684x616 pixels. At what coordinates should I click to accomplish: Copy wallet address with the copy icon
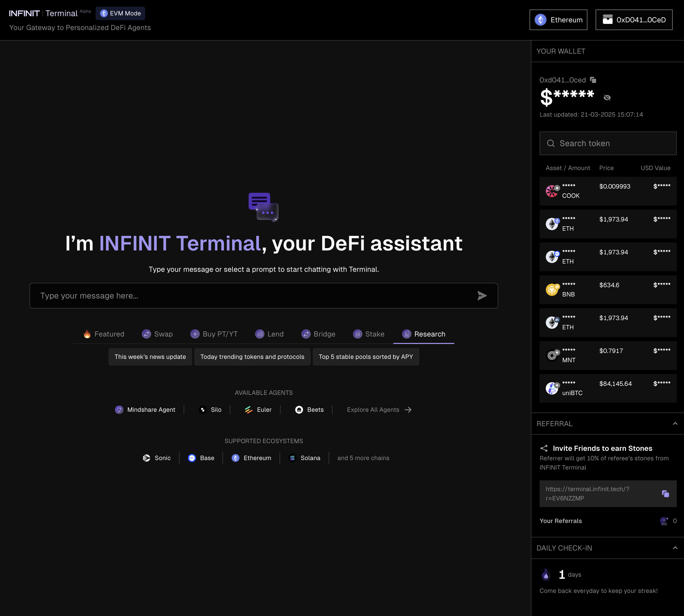[x=593, y=80]
